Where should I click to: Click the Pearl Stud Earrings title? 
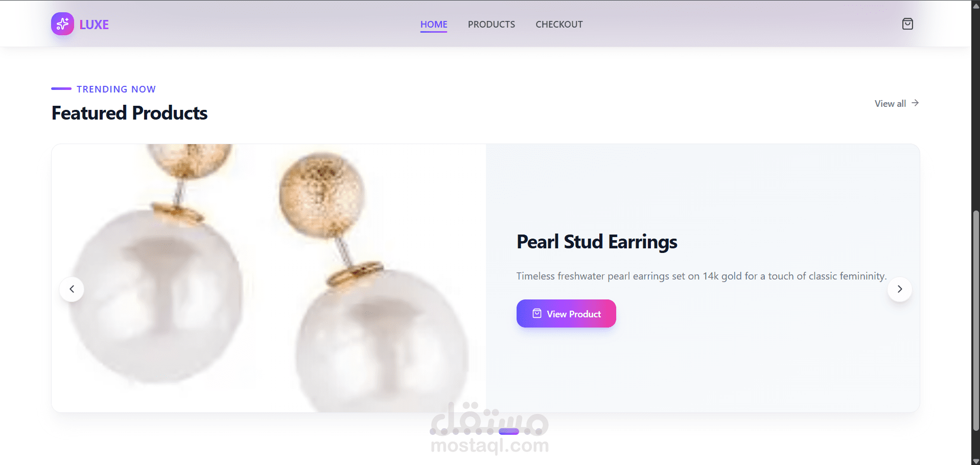tap(597, 242)
